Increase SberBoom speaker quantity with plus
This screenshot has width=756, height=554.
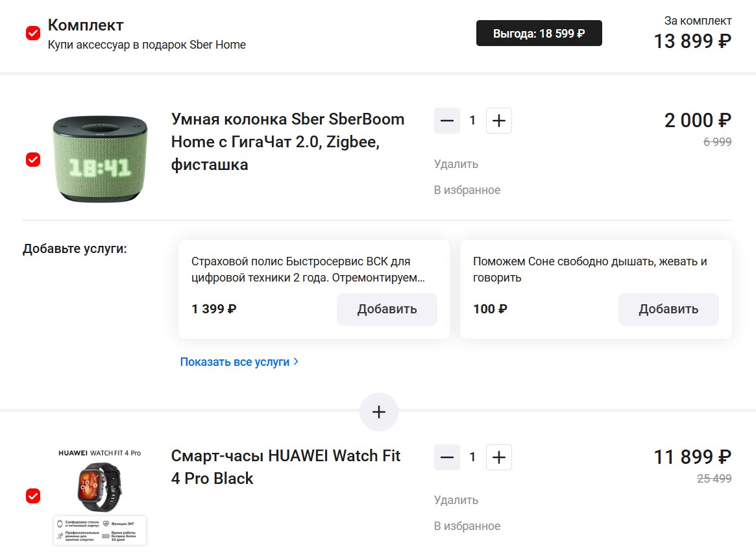coord(498,121)
